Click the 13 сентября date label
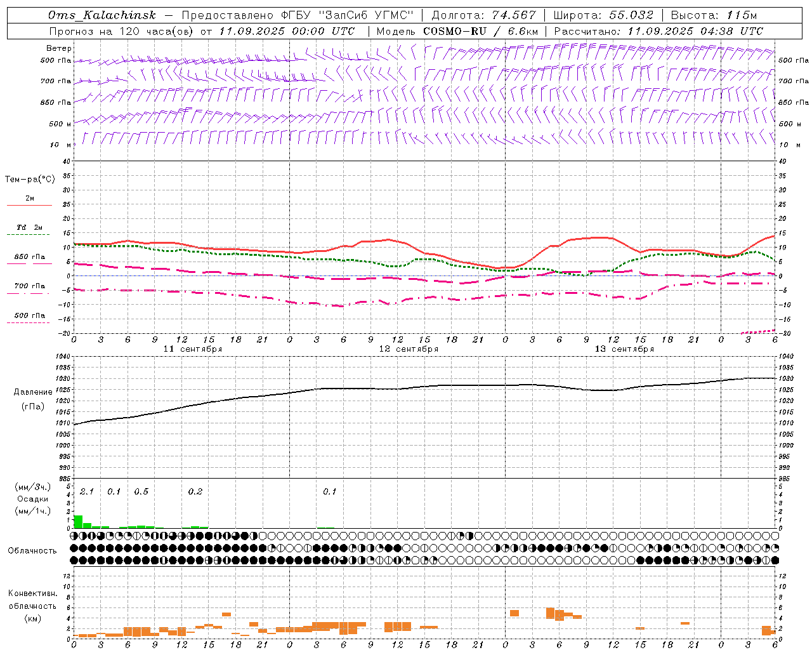 click(x=624, y=349)
